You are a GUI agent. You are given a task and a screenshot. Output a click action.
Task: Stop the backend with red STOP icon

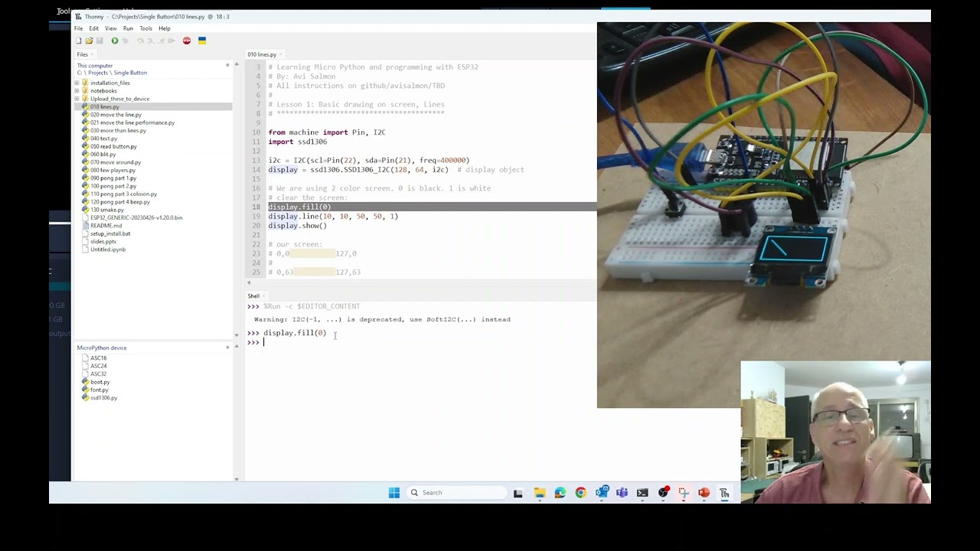point(187,41)
